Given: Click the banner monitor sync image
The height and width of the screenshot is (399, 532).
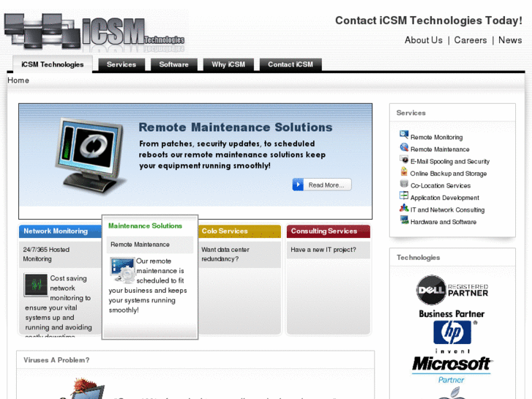Looking at the screenshot, I should pos(90,157).
